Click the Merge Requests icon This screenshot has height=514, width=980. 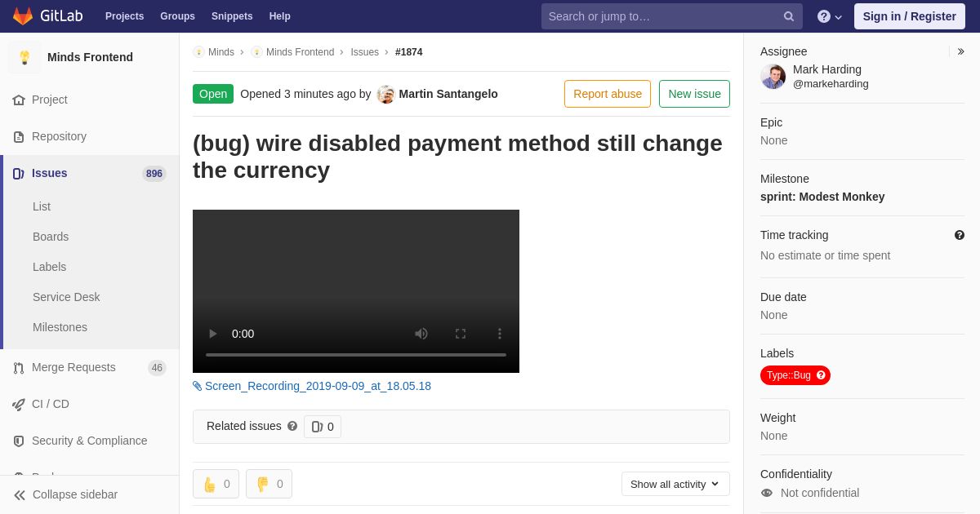19,367
